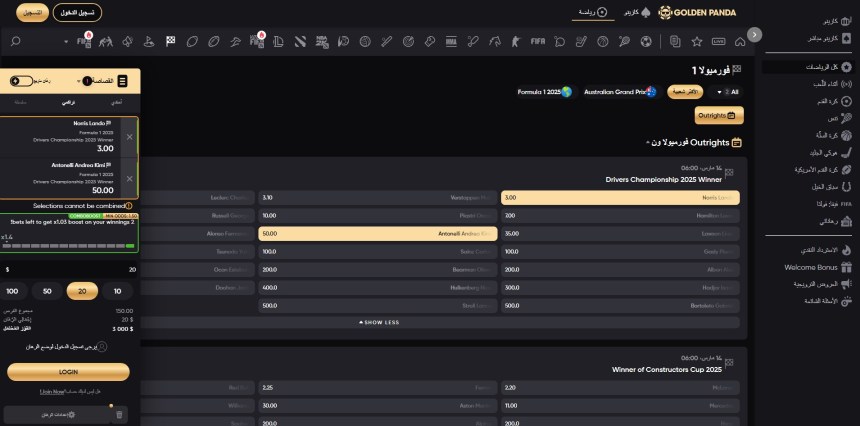Collapse drivers list with SHOW LESS
This screenshot has height=426, width=860.
[379, 322]
